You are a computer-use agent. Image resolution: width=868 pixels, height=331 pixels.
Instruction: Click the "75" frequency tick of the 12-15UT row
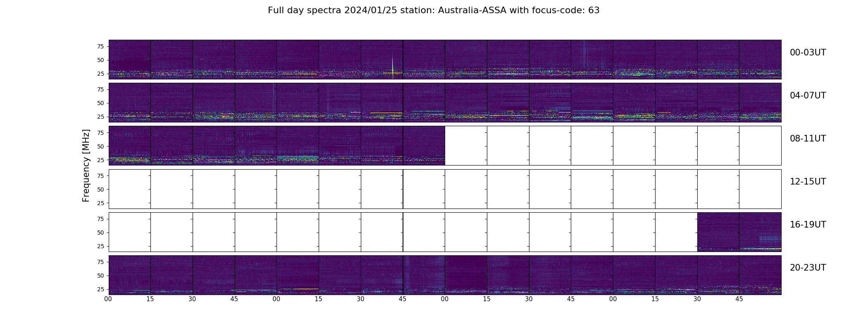[x=100, y=176]
